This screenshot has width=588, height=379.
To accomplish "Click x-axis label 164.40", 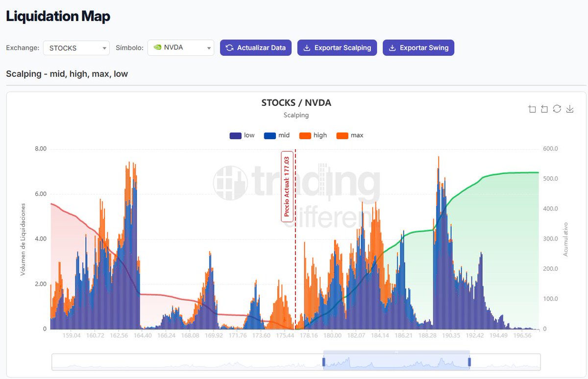I will (143, 335).
